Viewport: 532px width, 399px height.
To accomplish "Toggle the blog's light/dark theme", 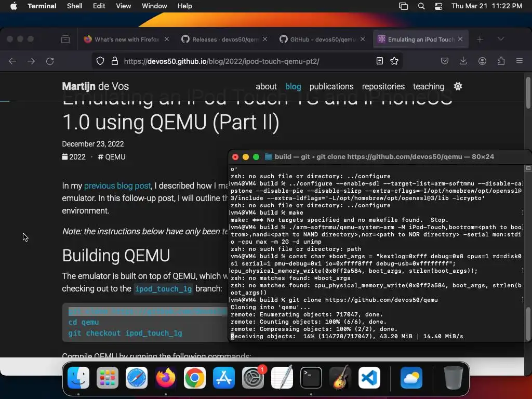I will point(458,86).
